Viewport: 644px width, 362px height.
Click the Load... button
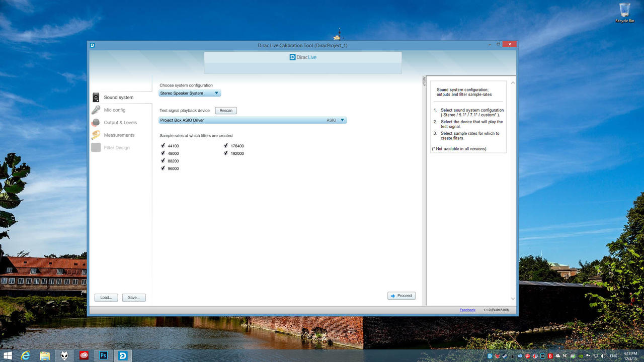(x=106, y=298)
